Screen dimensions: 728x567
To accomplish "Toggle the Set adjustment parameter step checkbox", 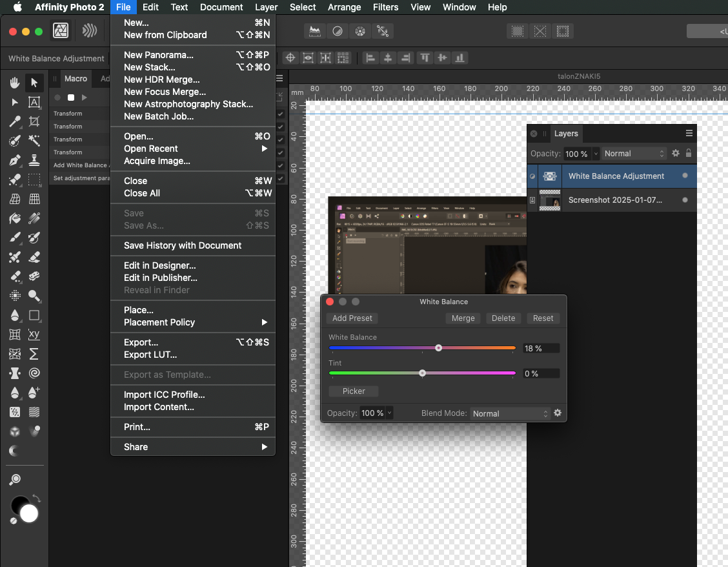I will click(x=281, y=178).
